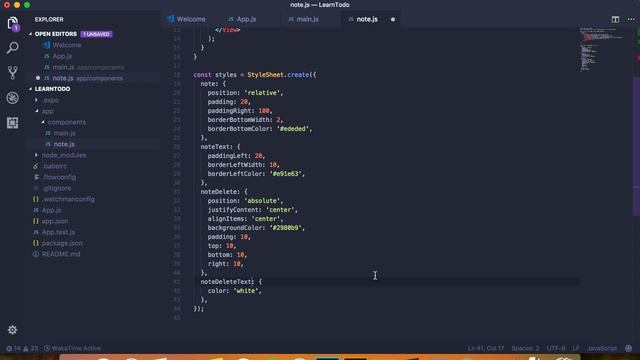Open the Extensions view icon
The height and width of the screenshot is (360, 640).
pyautogui.click(x=13, y=123)
